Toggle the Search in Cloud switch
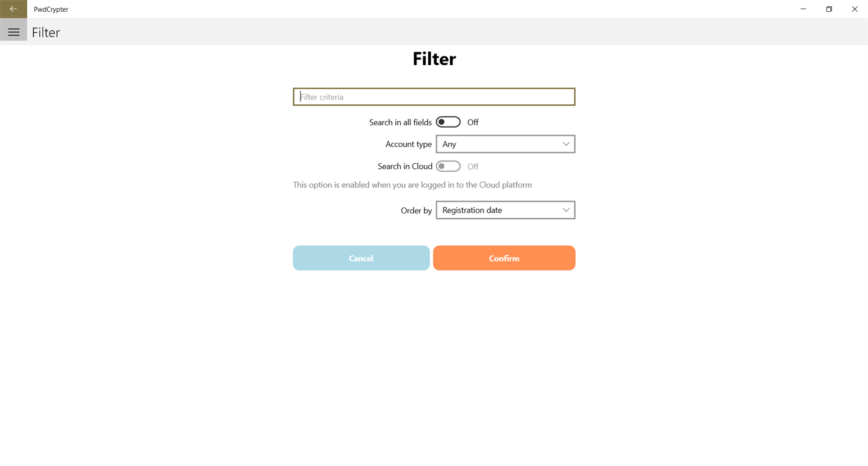 point(448,166)
